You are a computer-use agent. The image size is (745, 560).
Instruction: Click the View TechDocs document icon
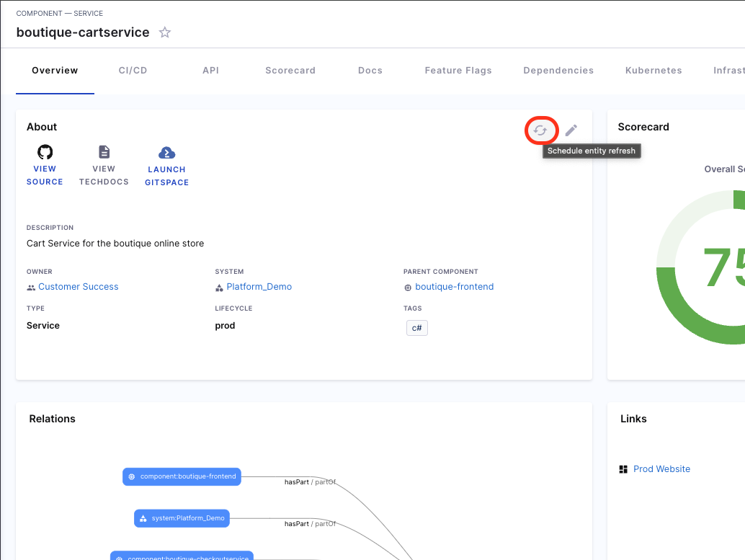(104, 152)
